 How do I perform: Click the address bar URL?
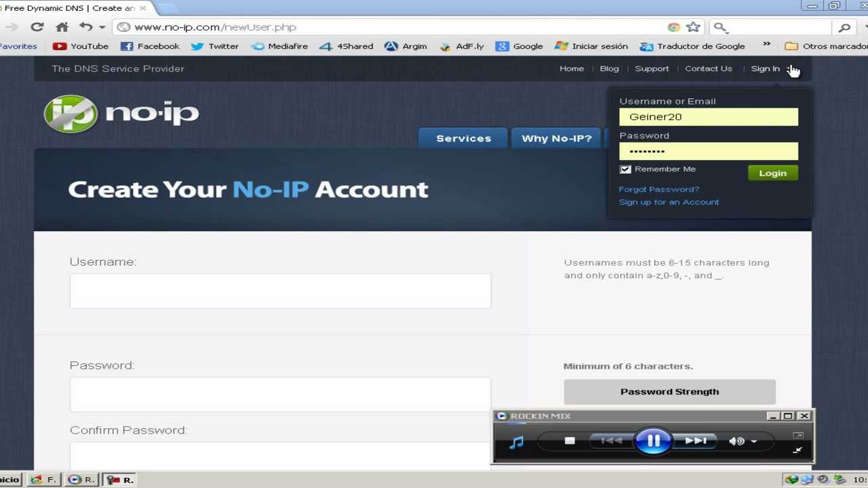tap(215, 27)
